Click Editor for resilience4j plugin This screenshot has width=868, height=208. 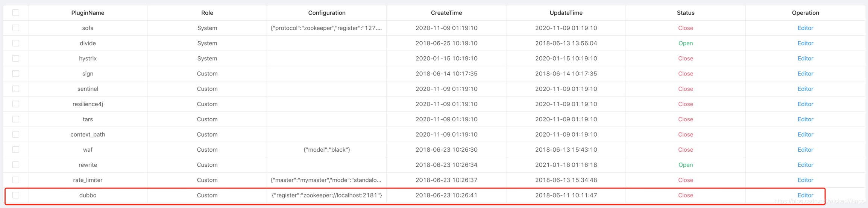(x=805, y=104)
